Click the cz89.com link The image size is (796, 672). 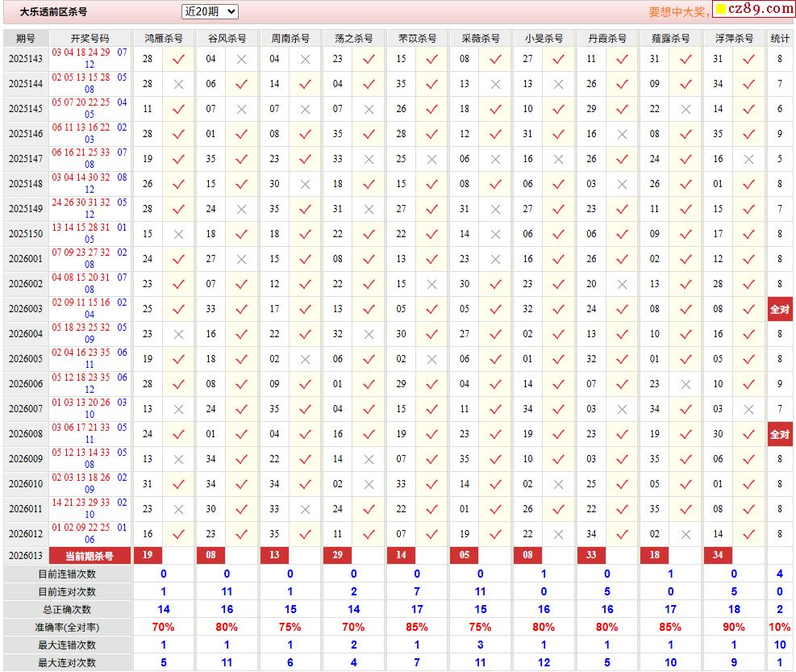(x=761, y=9)
